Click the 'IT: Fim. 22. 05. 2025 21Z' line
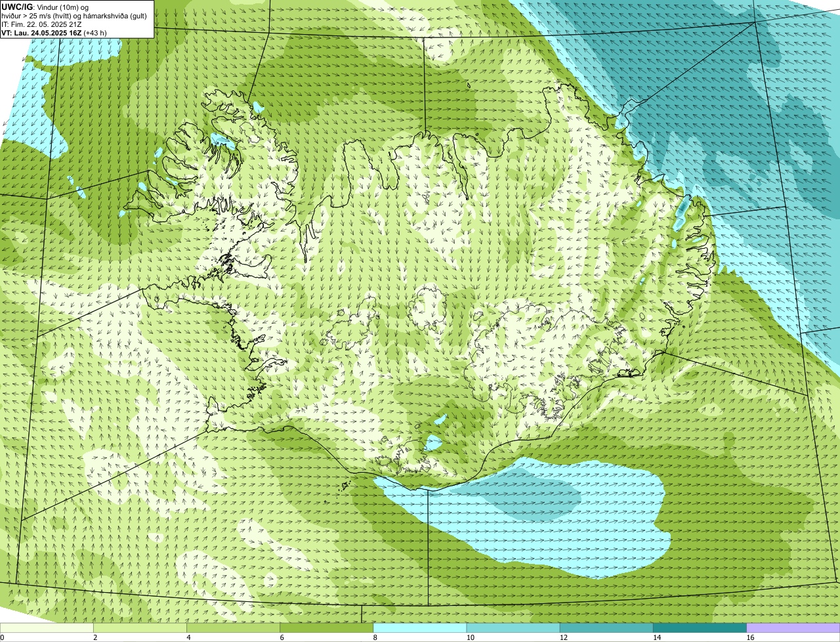This screenshot has width=840, height=642. [x=41, y=24]
